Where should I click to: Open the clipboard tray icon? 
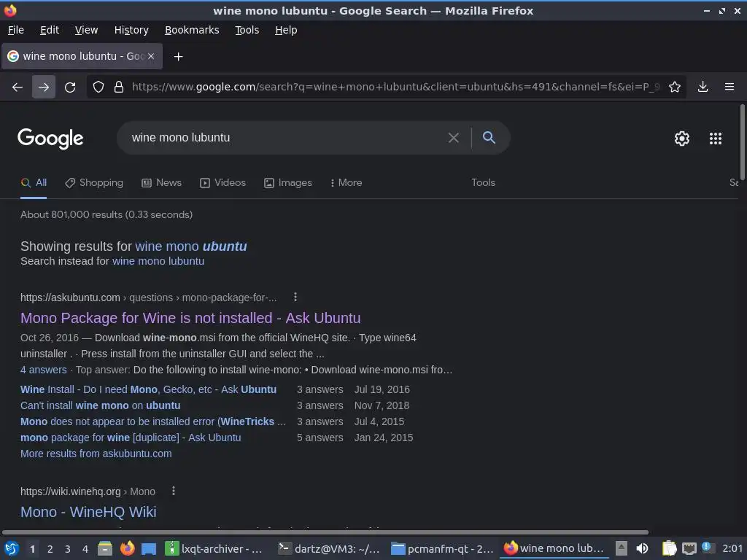tap(669, 548)
